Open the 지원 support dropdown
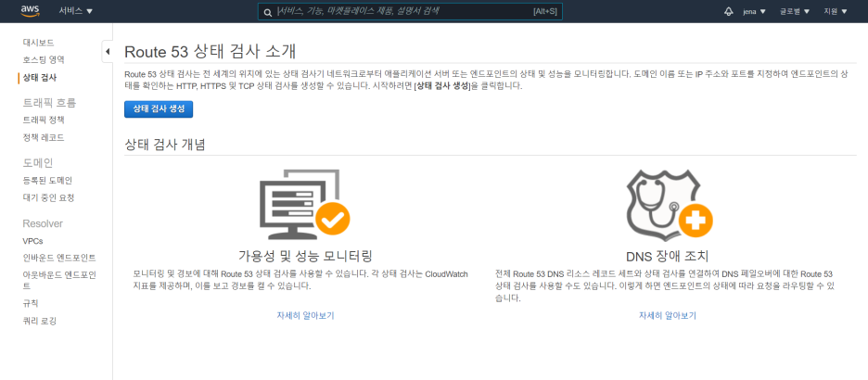 pos(836,11)
